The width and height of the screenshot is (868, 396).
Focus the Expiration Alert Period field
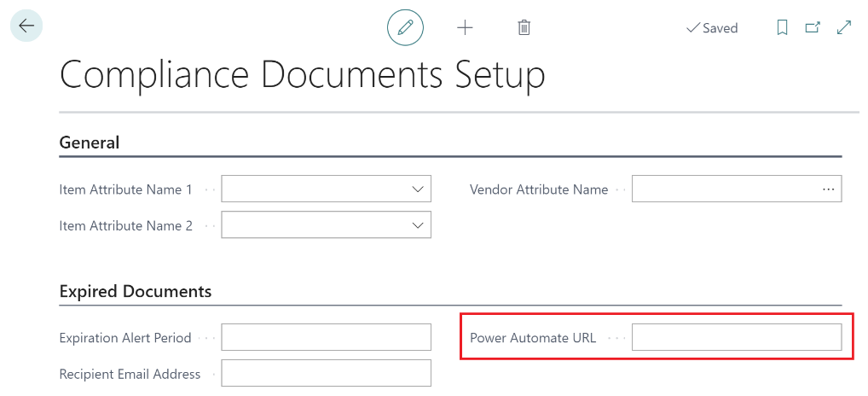click(x=326, y=338)
